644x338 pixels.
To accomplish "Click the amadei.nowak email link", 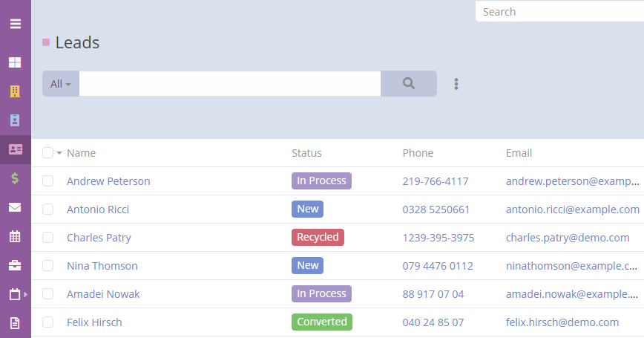I will coord(572,294).
